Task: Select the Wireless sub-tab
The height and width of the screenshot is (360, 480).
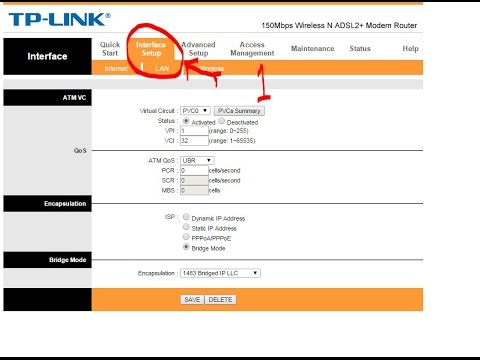Action: 212,68
